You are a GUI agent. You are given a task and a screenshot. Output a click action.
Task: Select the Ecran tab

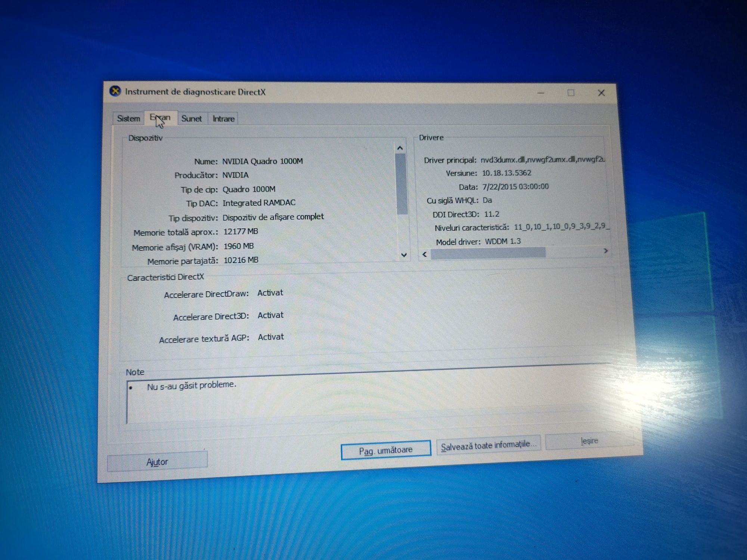[161, 118]
